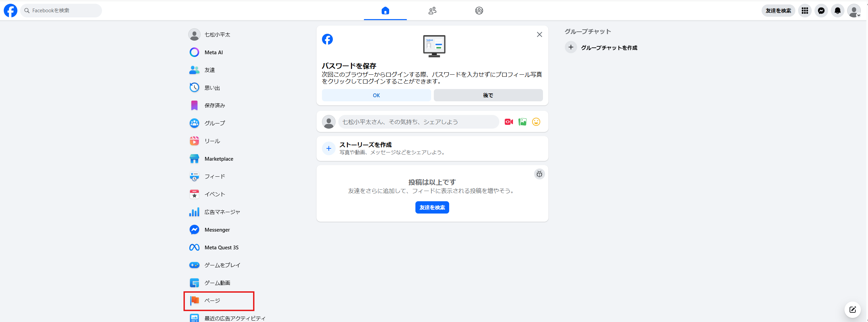Create a story via the plus icon

pos(328,148)
